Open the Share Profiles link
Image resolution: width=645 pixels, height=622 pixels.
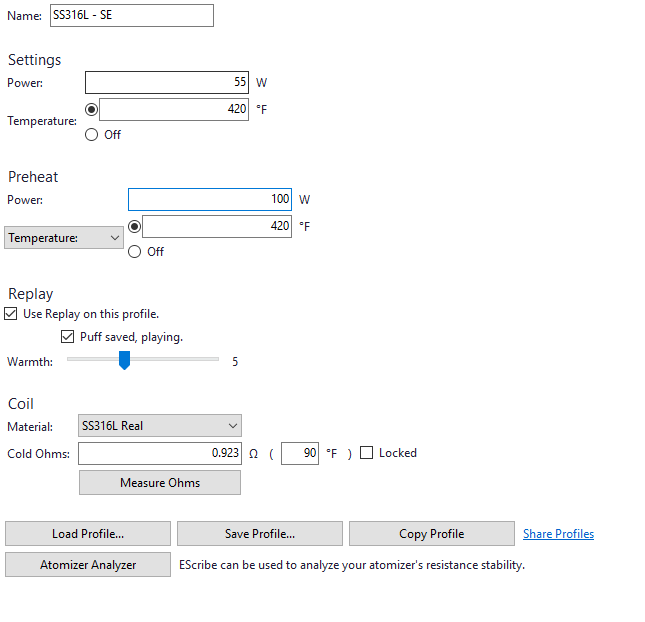[558, 534]
